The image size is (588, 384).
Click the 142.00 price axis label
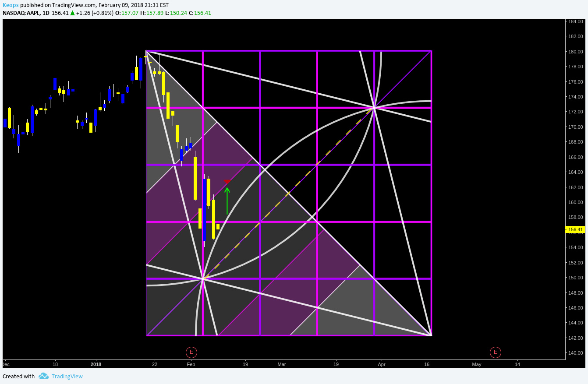click(575, 338)
